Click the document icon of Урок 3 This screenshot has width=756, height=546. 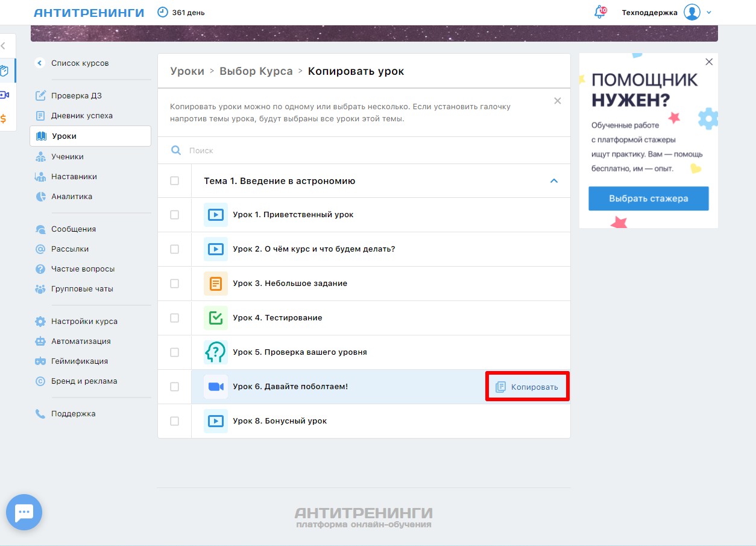[215, 284]
